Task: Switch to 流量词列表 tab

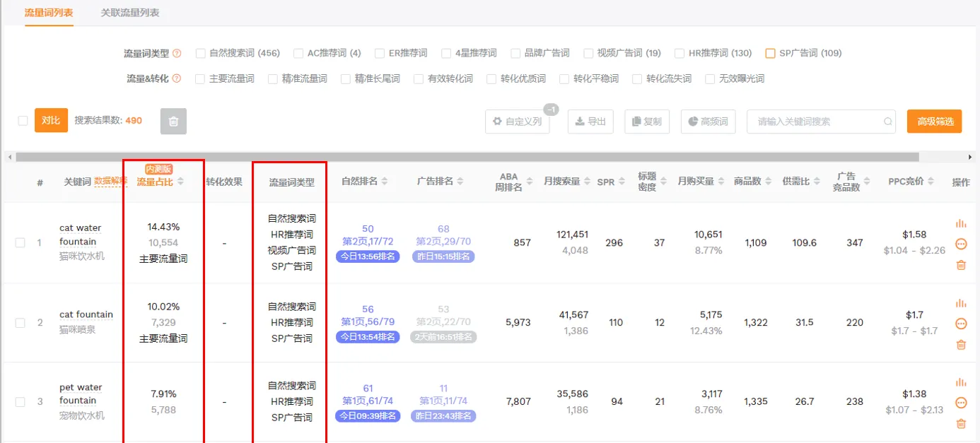Action: click(49, 13)
